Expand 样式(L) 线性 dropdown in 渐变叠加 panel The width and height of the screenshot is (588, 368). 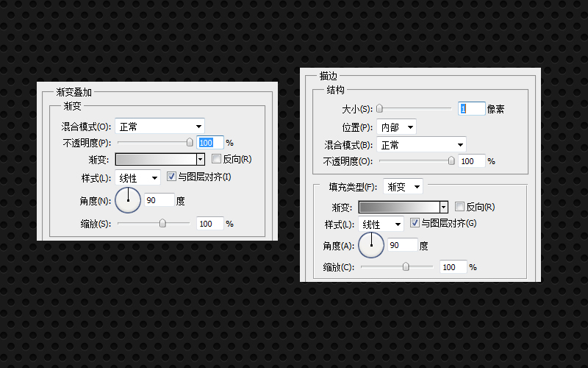[x=137, y=178]
